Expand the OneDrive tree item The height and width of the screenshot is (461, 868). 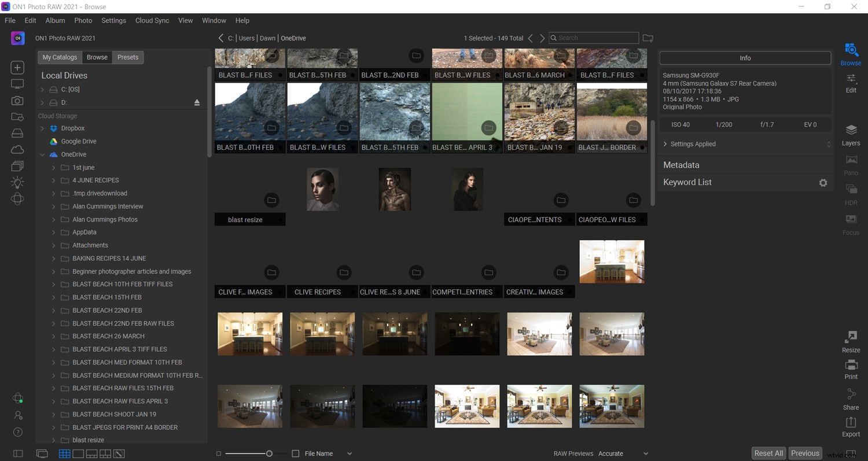(42, 154)
